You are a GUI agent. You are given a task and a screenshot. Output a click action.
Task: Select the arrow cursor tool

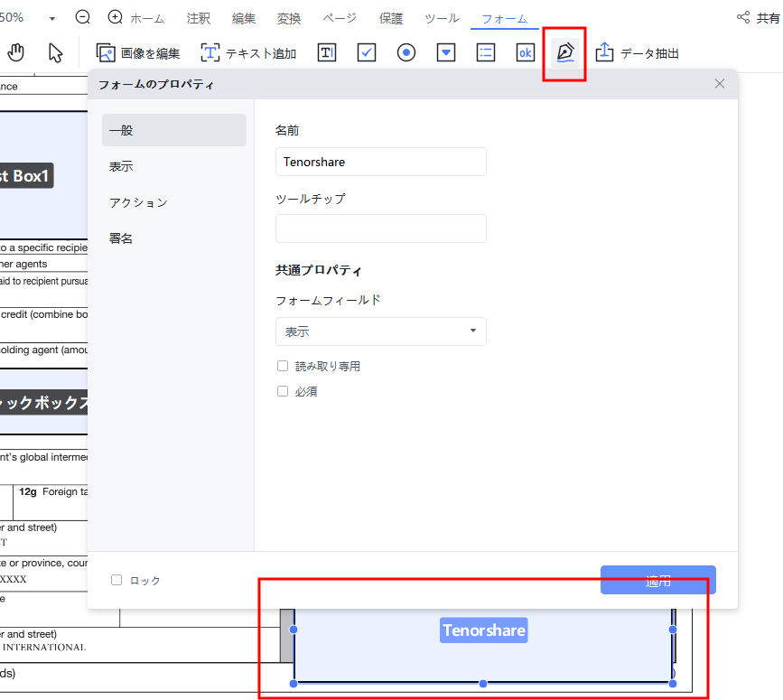(x=56, y=52)
